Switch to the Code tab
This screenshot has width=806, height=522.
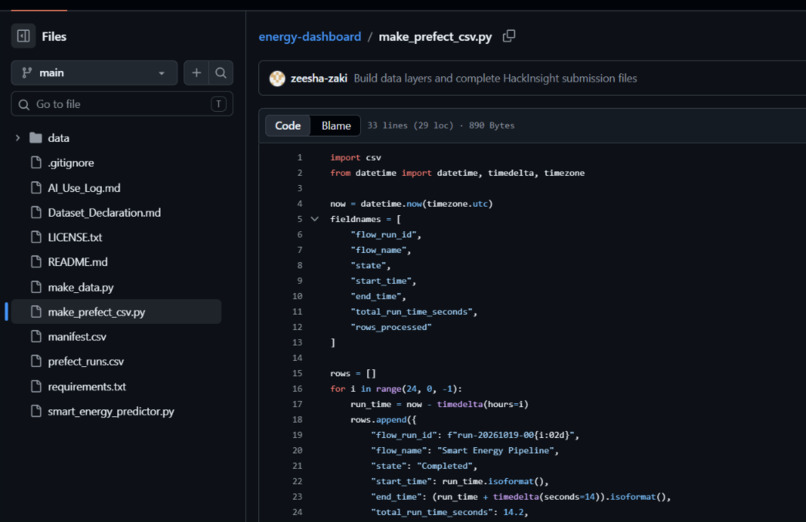pos(287,125)
